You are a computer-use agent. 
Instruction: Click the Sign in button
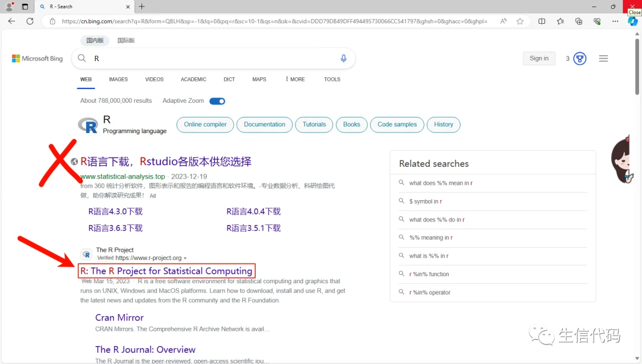pos(539,58)
